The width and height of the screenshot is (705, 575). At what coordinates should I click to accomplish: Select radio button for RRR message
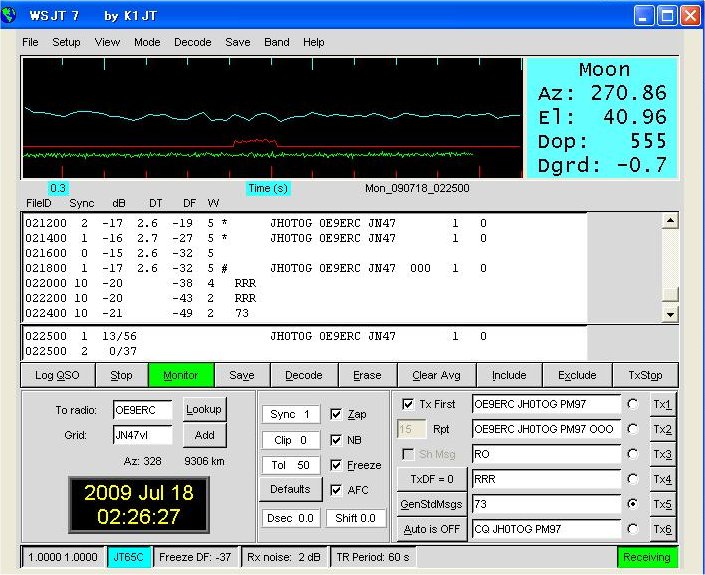(x=633, y=479)
